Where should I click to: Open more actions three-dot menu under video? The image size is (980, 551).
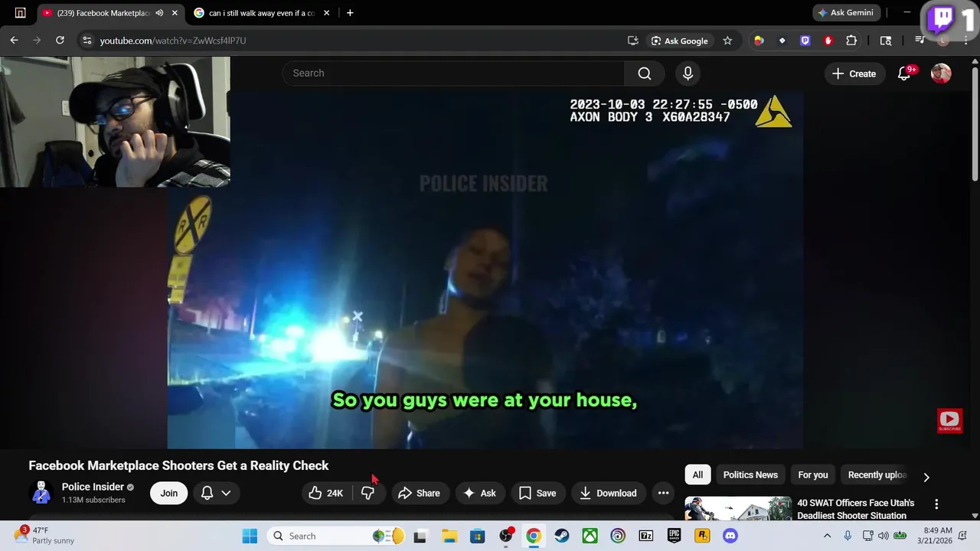pos(664,494)
